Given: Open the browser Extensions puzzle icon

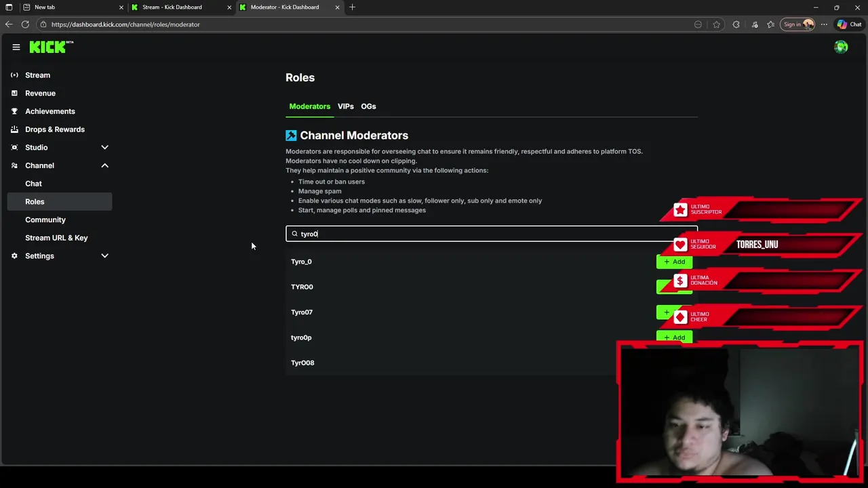Looking at the screenshot, I should tap(736, 24).
